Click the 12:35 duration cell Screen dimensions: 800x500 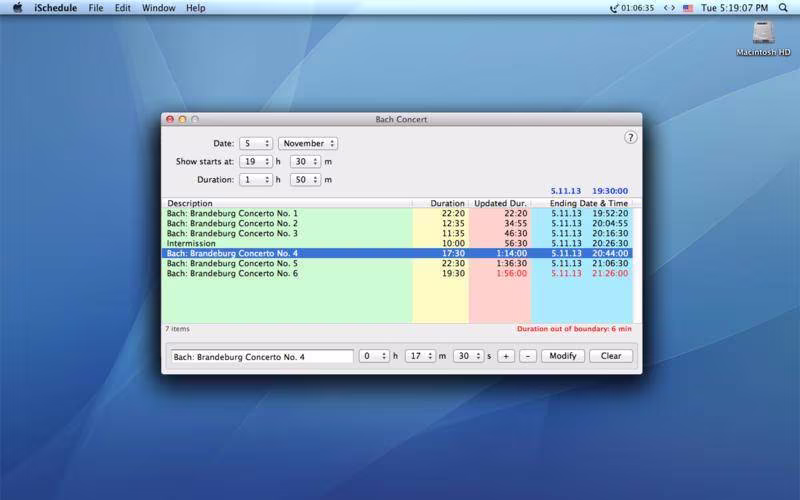point(453,223)
